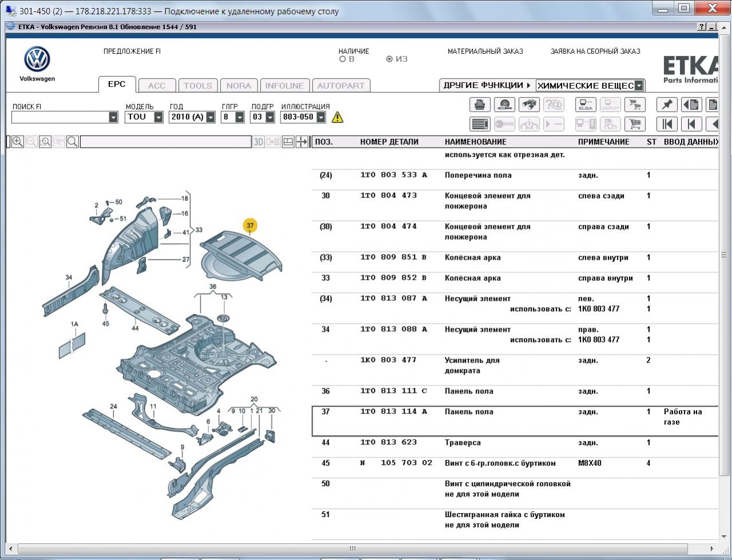Screen dimensions: 732x560
Task: Click the ETKA help question mark button
Action: pyautogui.click(x=702, y=27)
